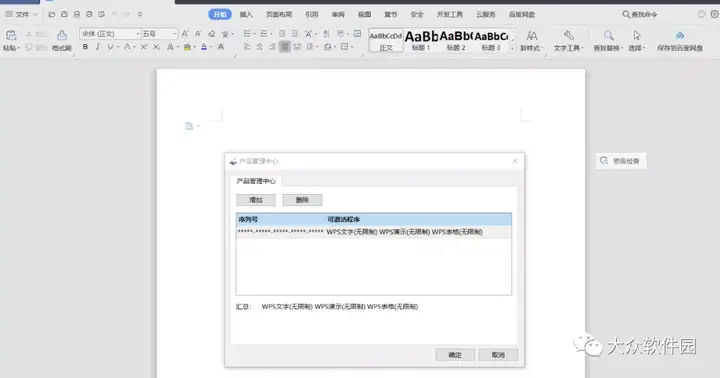The image size is (720, 378).
Task: Click the open folder icon in quick access toolbar
Action: [x=51, y=14]
